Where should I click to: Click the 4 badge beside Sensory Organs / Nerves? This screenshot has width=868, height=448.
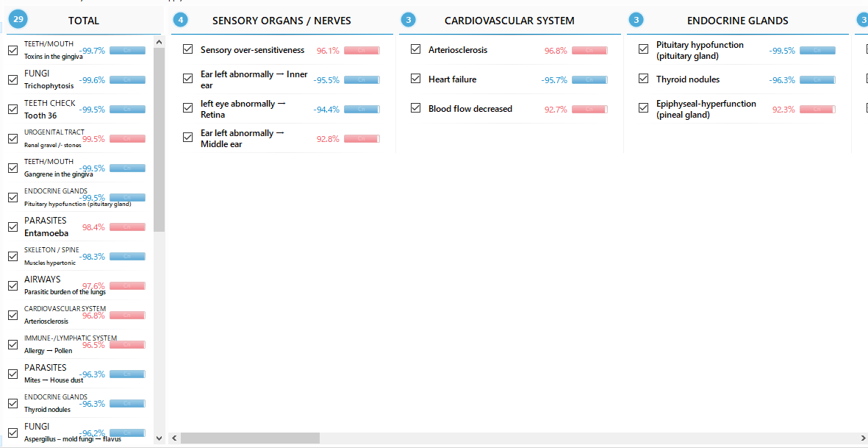[180, 21]
